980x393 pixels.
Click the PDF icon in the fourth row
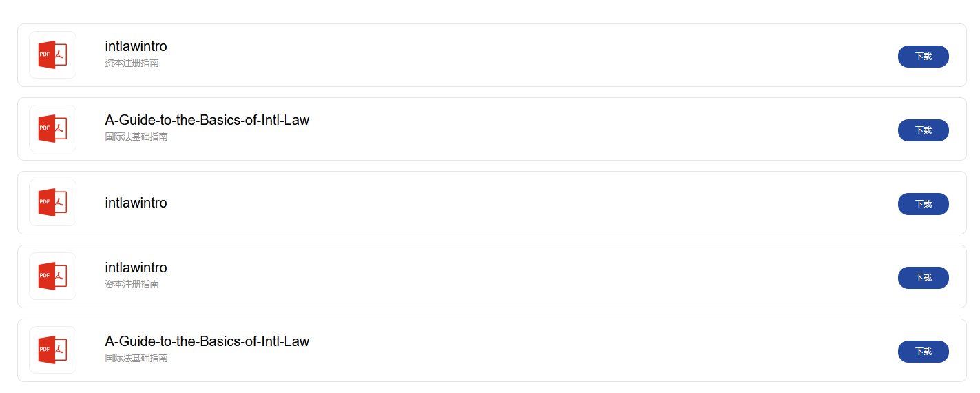(x=52, y=276)
